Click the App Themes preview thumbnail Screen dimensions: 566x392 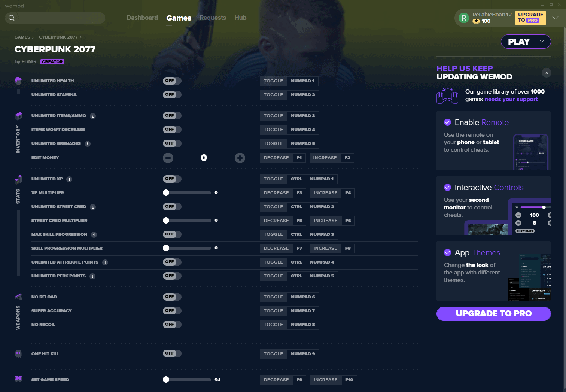click(x=529, y=277)
